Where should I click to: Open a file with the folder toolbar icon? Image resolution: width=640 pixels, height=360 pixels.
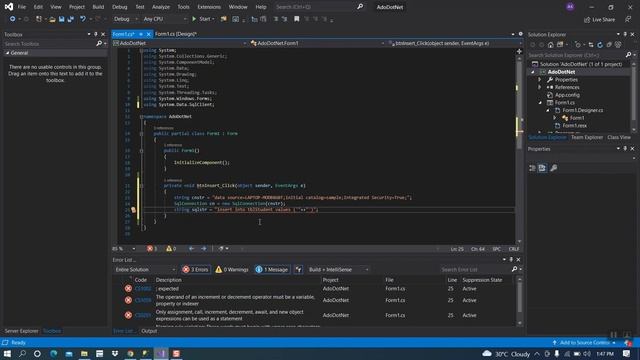(52, 19)
